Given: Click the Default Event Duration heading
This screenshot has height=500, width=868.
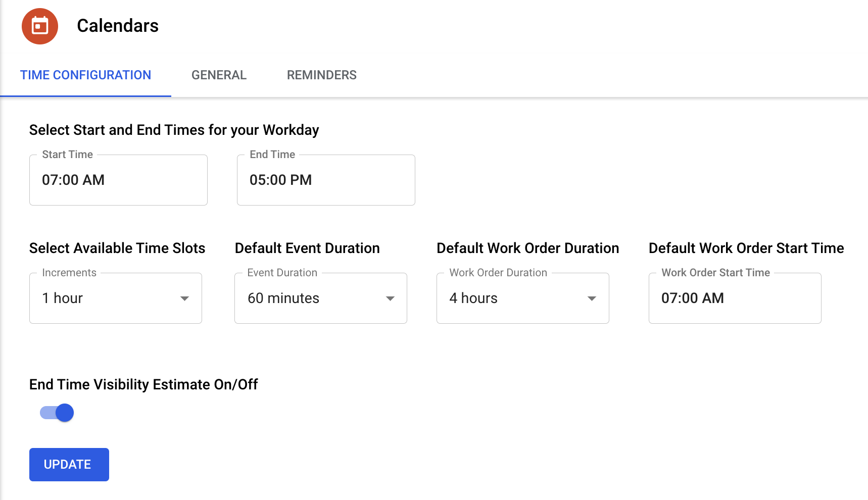Looking at the screenshot, I should pyautogui.click(x=307, y=248).
